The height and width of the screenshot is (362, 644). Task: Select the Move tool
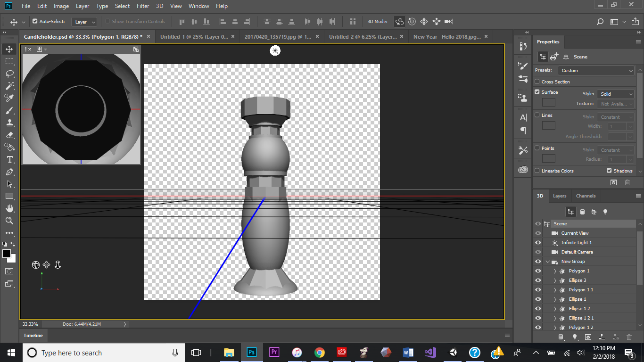[10, 49]
